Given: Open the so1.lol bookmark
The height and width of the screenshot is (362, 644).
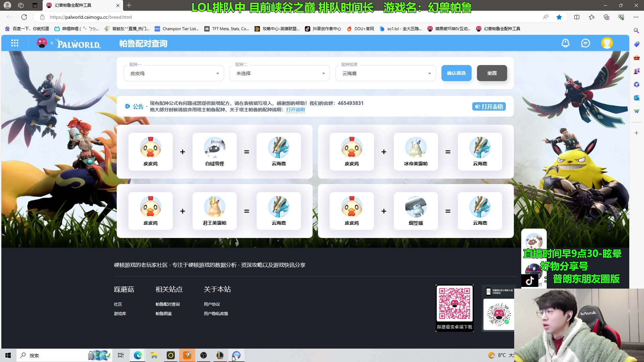Looking at the screenshot, I should click(401, 29).
